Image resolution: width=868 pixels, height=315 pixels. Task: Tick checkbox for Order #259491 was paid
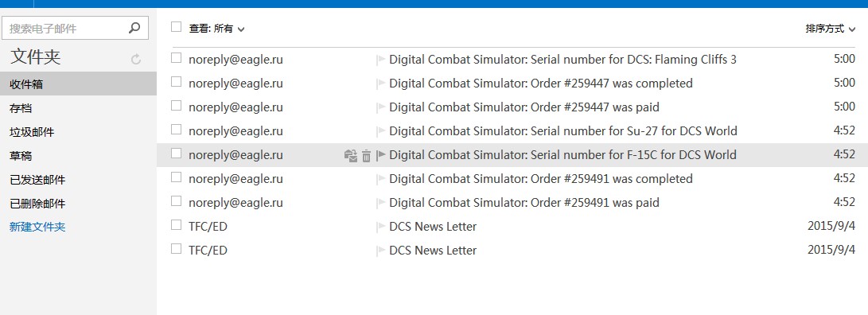click(176, 201)
